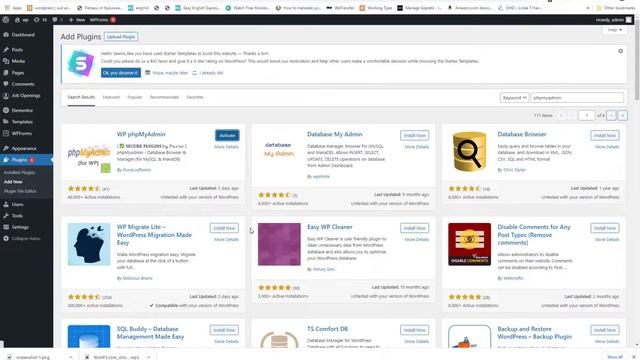Click the Easy WP Cleaner purple icon
The image size is (640, 360).
279,244
